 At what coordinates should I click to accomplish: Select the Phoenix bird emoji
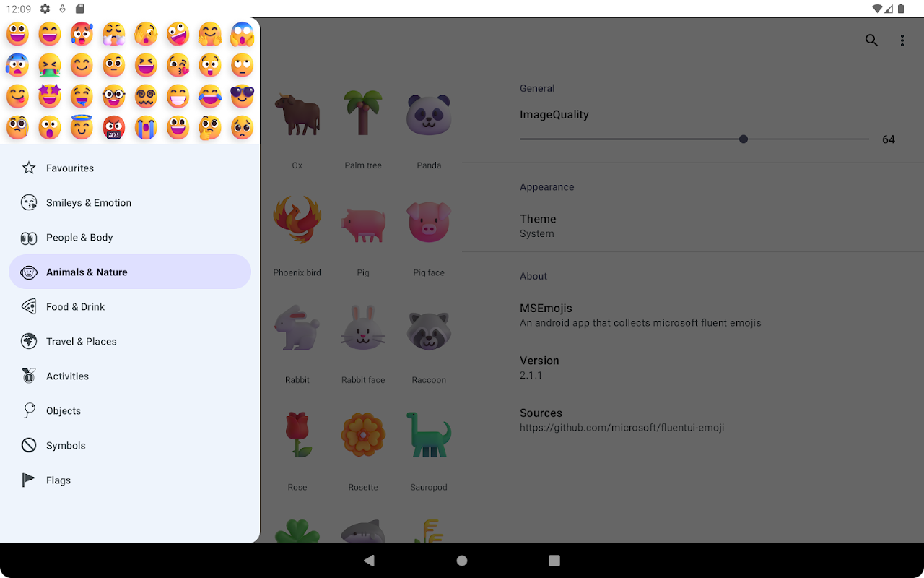(297, 220)
